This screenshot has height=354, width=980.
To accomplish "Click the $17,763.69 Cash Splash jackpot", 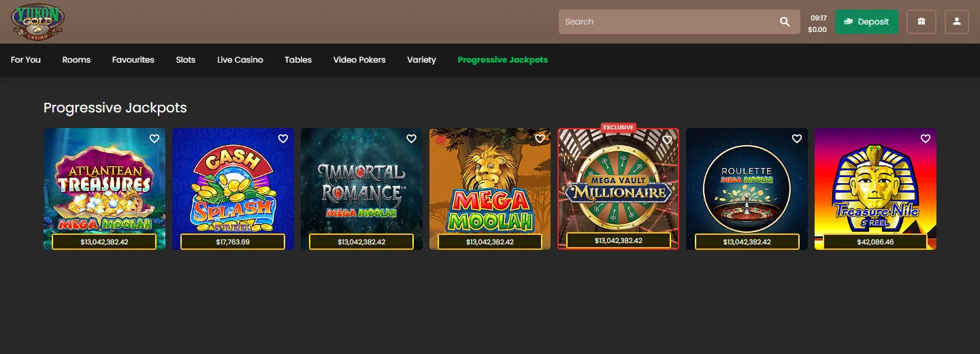I will pos(233,242).
